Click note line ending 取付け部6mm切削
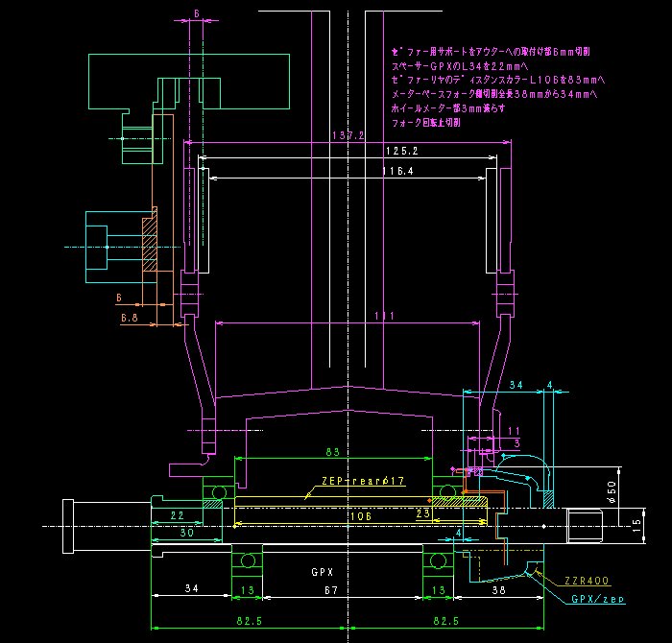The height and width of the screenshot is (643, 672). pyautogui.click(x=491, y=52)
